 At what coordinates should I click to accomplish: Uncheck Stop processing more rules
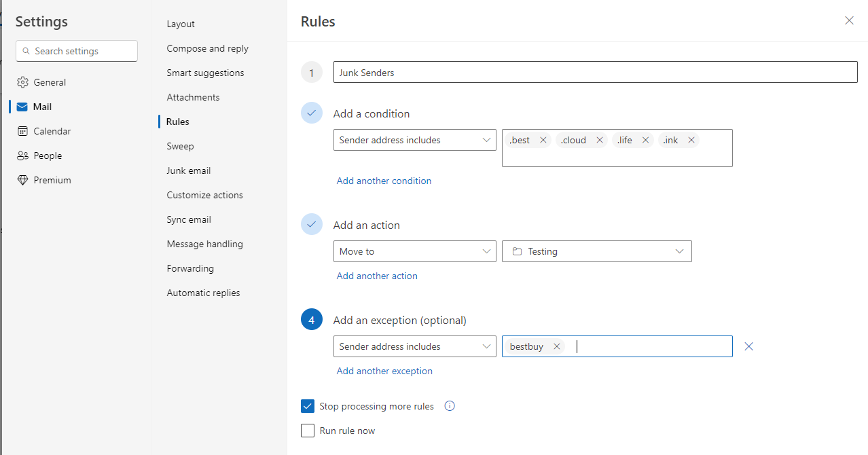308,406
